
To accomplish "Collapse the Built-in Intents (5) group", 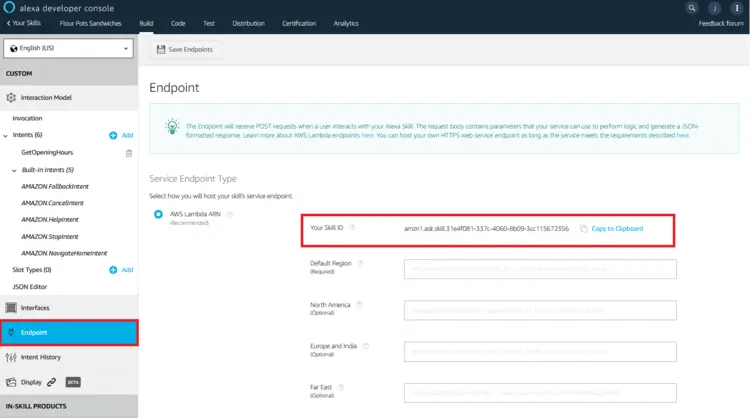I will (14, 170).
